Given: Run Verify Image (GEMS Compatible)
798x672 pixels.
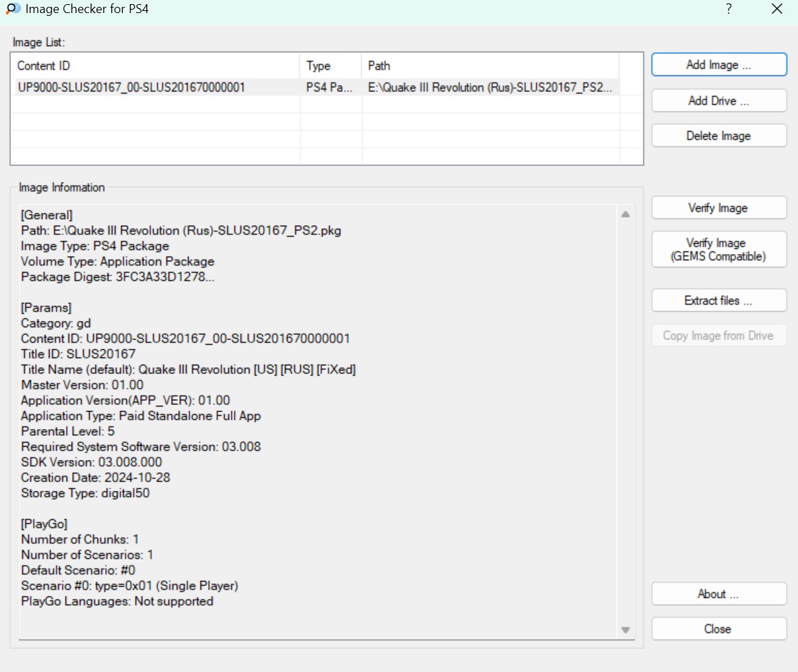Looking at the screenshot, I should pos(718,250).
